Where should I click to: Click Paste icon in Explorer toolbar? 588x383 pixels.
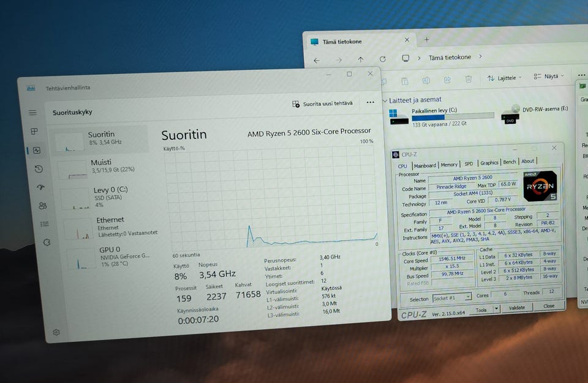[405, 81]
